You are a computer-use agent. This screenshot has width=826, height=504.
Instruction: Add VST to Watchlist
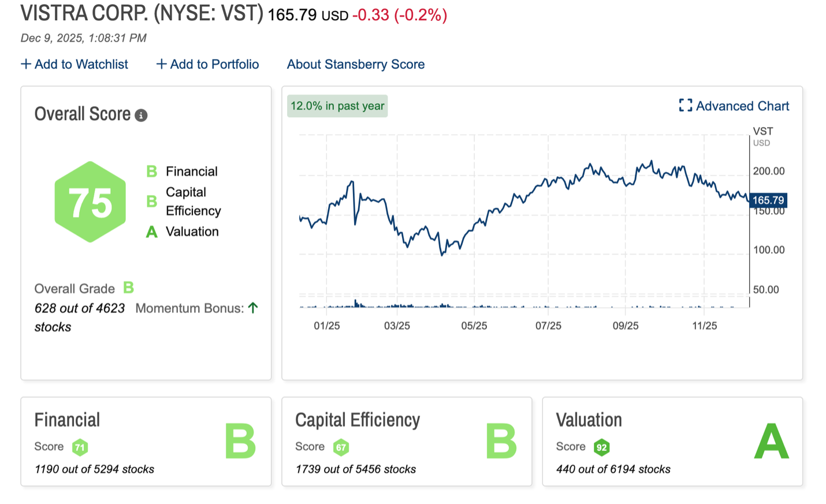(75, 64)
